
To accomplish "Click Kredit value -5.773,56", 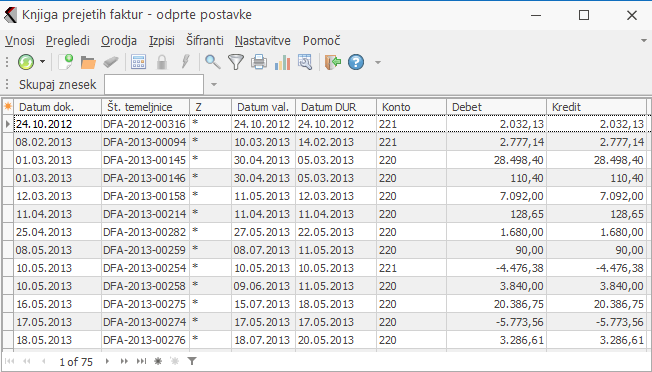I will (x=596, y=322).
